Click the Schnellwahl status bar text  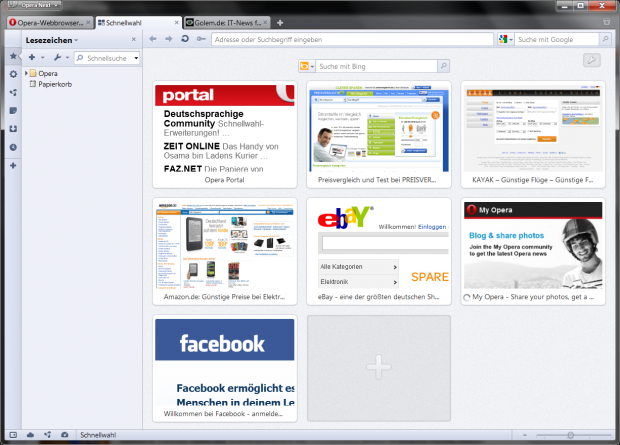pos(98,435)
